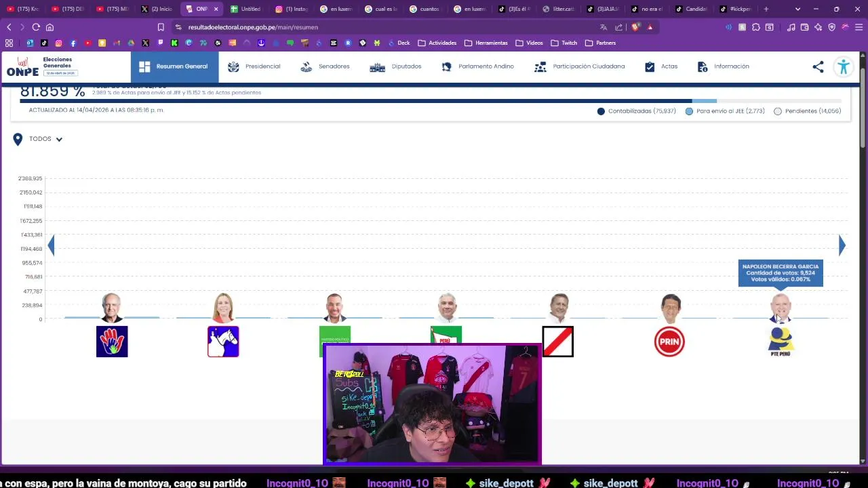Viewport: 868px width, 488px height.
Task: Open Parlamento Andino results
Action: [x=477, y=66]
